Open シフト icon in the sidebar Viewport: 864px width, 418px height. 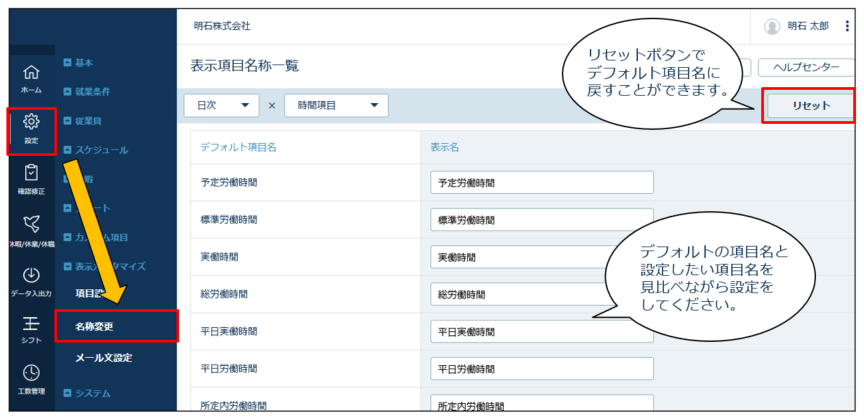click(x=31, y=322)
